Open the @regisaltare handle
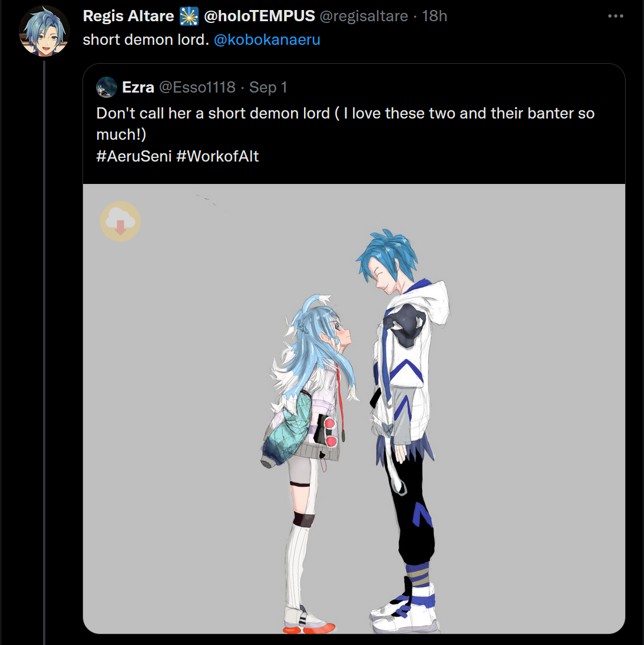Screen dimensions: 644x645 [364, 16]
